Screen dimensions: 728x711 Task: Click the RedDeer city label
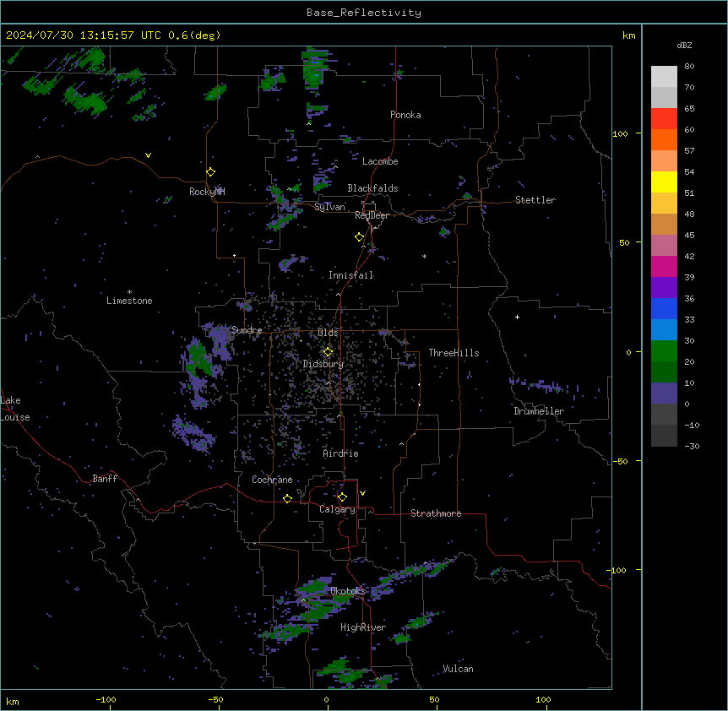(x=372, y=215)
